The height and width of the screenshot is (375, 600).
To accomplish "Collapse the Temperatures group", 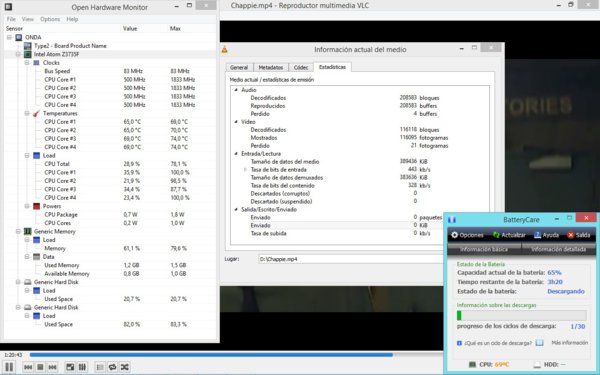I will (x=27, y=114).
